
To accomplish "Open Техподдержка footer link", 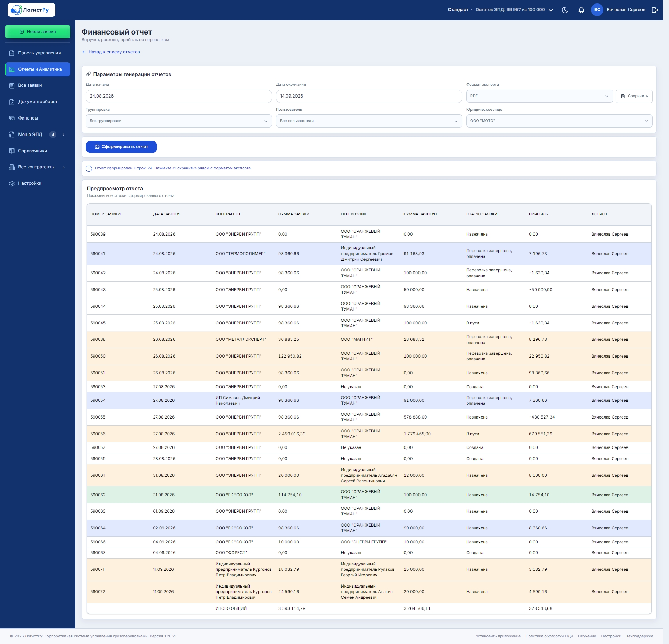I will 639,636.
